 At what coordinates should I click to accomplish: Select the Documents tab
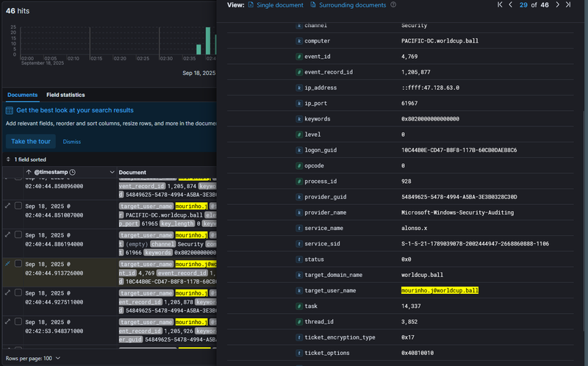(22, 95)
